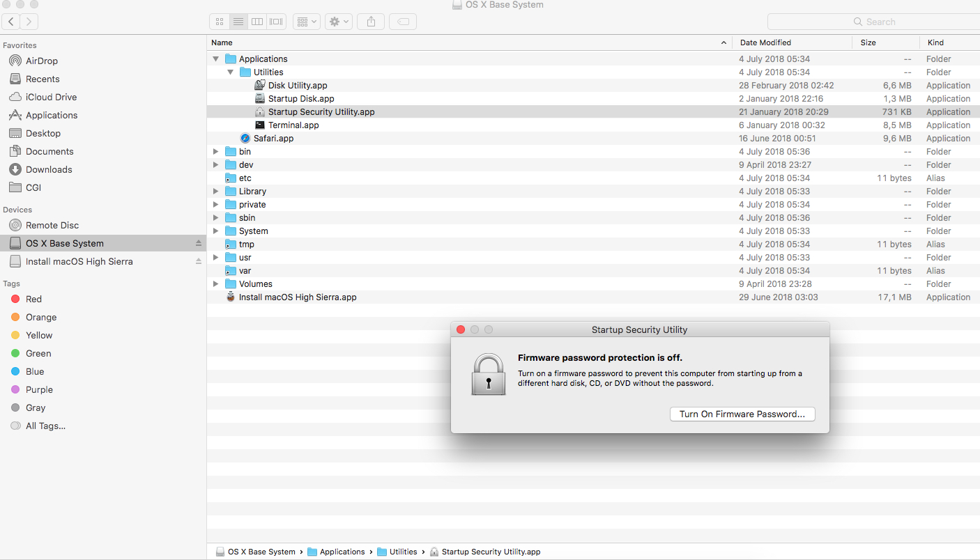Viewport: 980px width, 560px height.
Task: Select the Terminal.app icon
Action: pyautogui.click(x=260, y=125)
